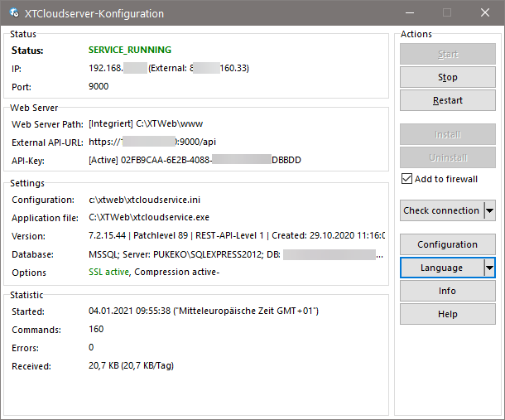The image size is (505, 420).
Task: Open the Language dropdown arrow
Action: tap(489, 268)
